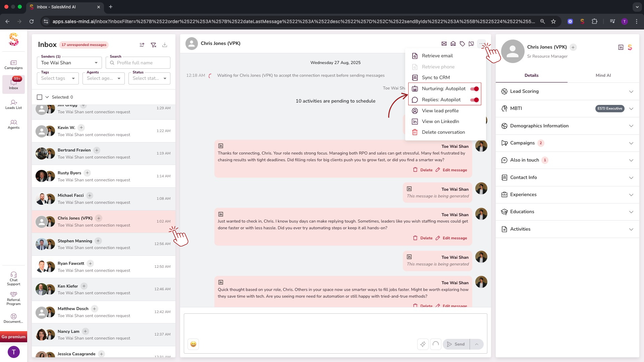Open the Senders dropdown Toe Wai Shan
The image size is (644, 362).
click(x=69, y=63)
